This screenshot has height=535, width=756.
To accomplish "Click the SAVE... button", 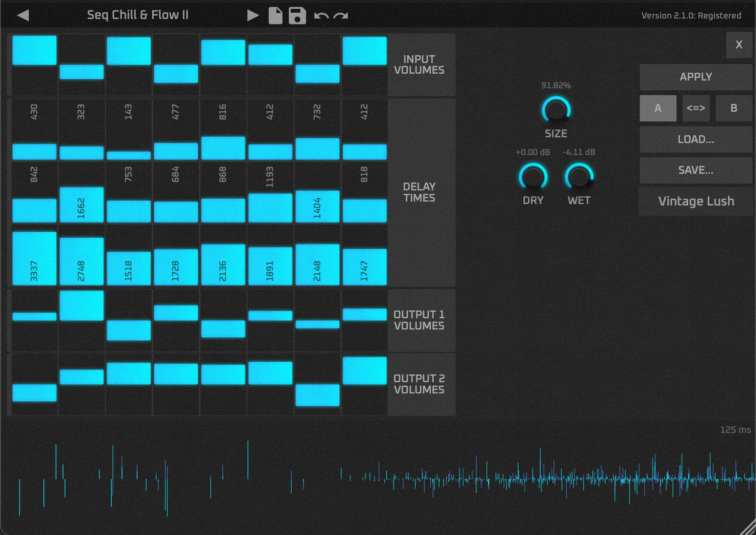I will pos(696,170).
